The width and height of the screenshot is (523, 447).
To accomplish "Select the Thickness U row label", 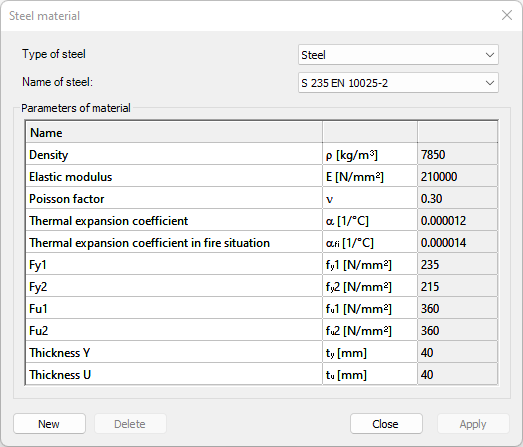I will point(60,375).
